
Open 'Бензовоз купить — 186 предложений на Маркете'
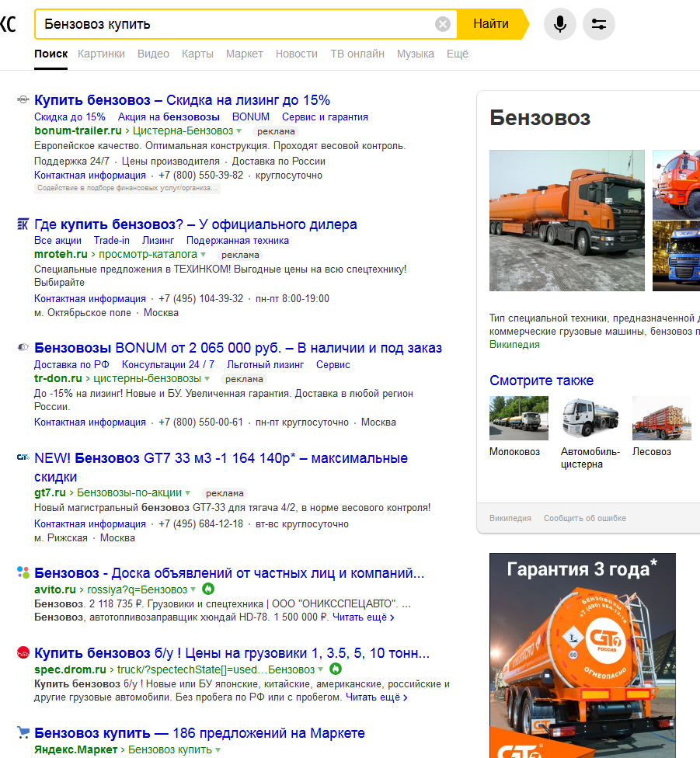(x=199, y=733)
